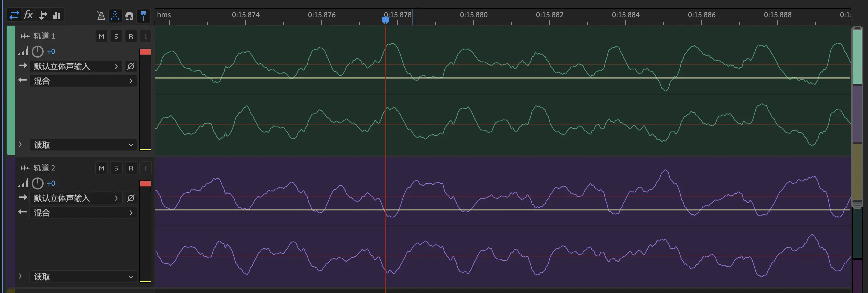868x293 pixels.
Task: Open 轨道 1 读取 automation mode dropdown
Action: click(83, 145)
